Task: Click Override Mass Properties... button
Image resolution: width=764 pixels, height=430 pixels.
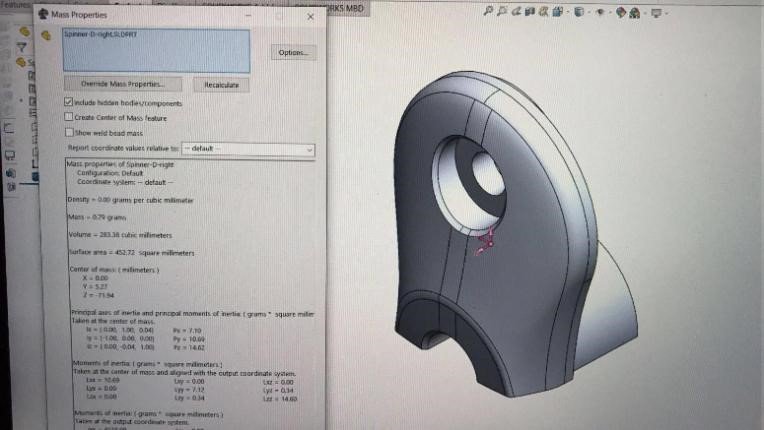Action: (x=123, y=84)
